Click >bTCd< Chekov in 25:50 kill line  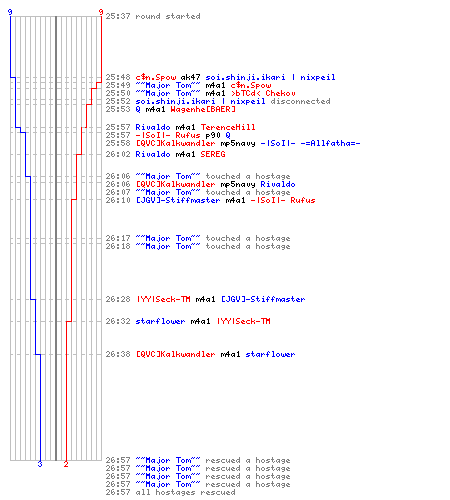(x=263, y=93)
